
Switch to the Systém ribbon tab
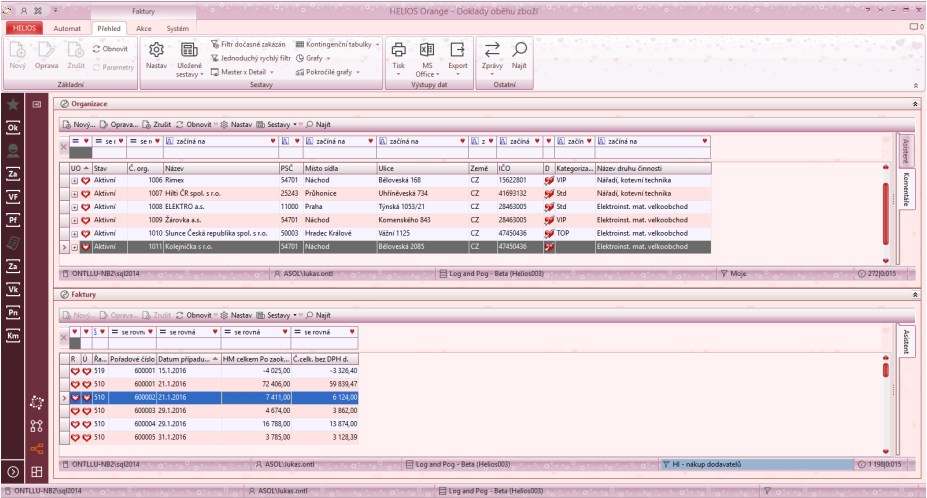point(177,28)
